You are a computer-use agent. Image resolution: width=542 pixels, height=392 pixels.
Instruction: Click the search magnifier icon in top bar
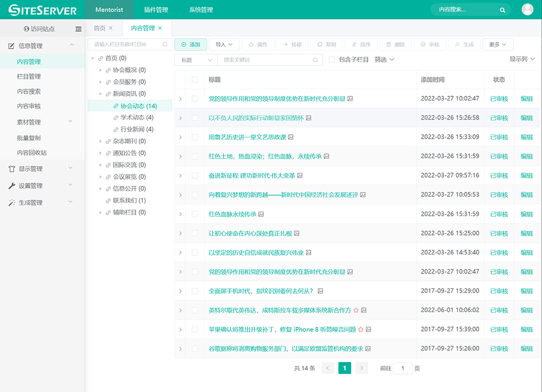tap(502, 10)
